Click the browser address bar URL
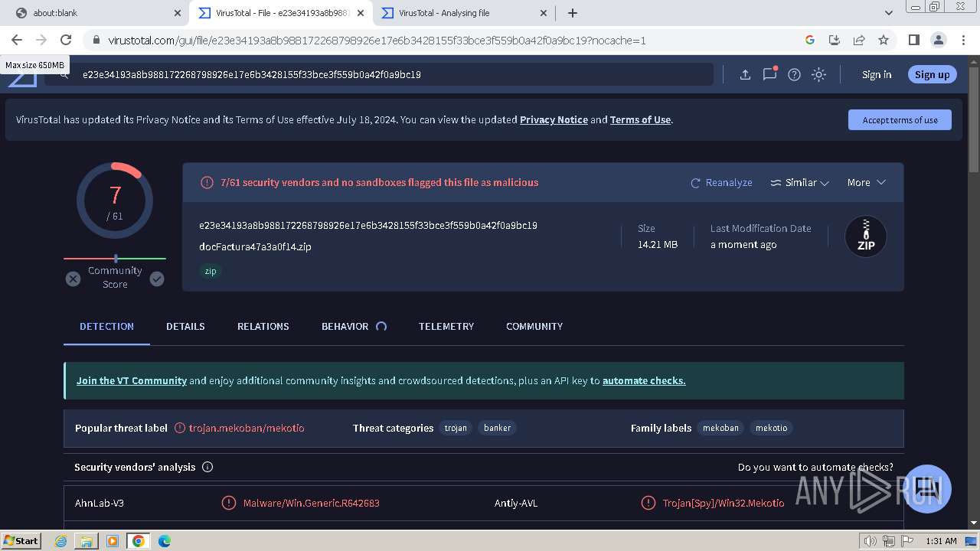This screenshot has width=980, height=551. 377,40
